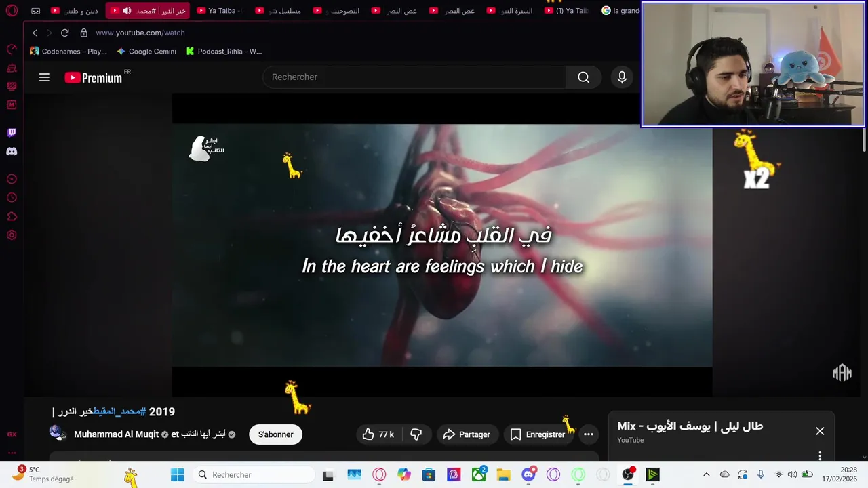Show hidden system tray icons chevron

point(706,474)
